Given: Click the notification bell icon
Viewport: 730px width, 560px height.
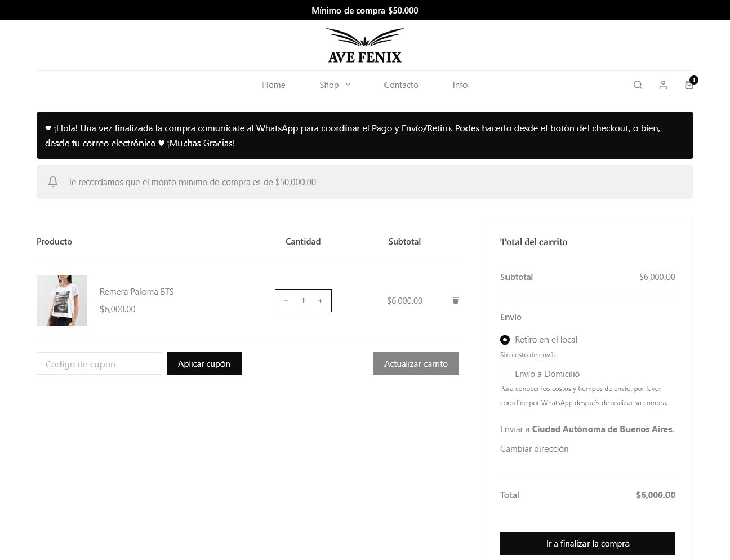Looking at the screenshot, I should (53, 182).
